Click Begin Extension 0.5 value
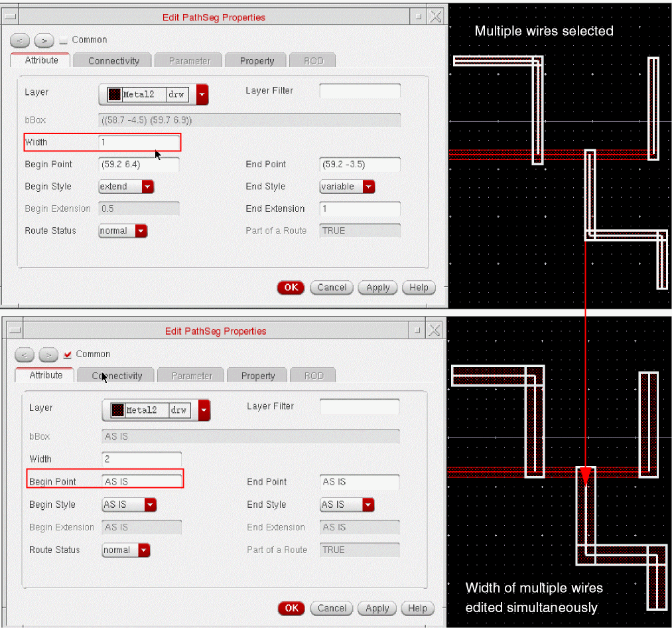This screenshot has width=672, height=628. pyautogui.click(x=139, y=208)
